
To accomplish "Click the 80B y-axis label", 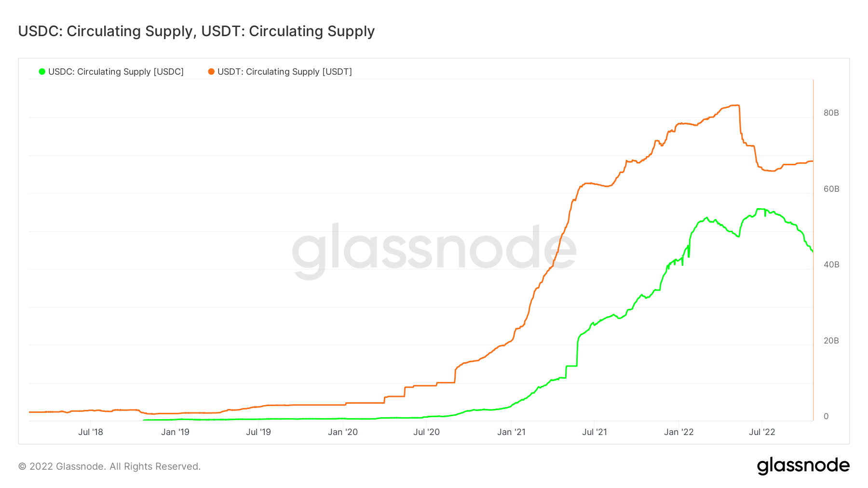I will click(831, 113).
